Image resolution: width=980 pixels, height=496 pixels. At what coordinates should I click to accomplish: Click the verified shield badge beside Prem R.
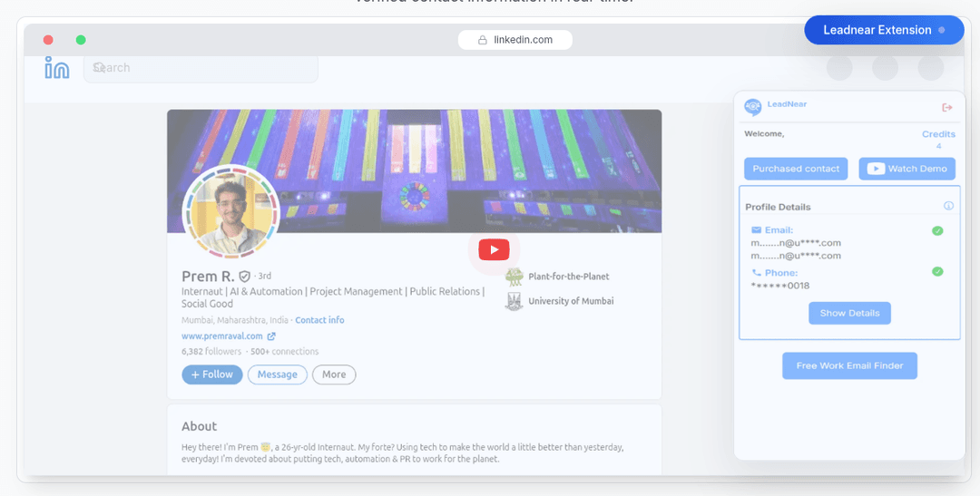244,277
